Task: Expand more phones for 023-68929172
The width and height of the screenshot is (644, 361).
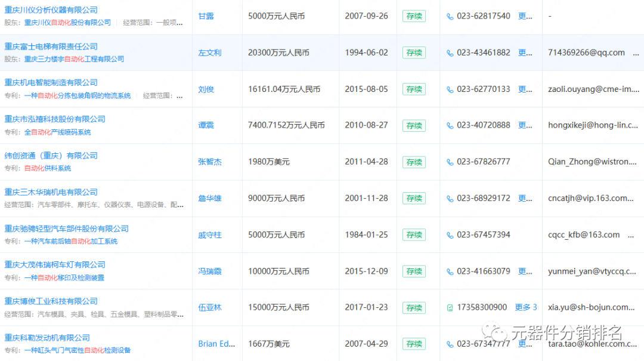Action: (525, 198)
